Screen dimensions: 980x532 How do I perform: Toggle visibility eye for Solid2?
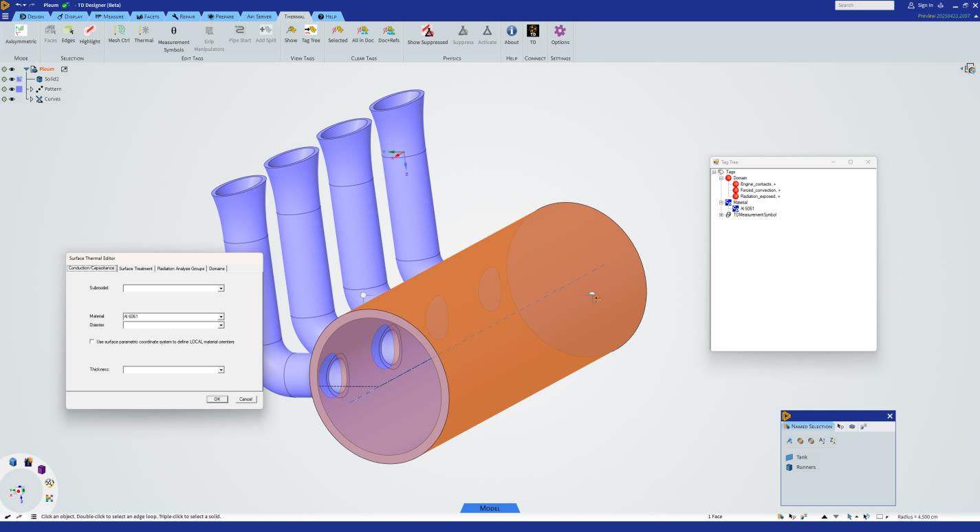coord(12,79)
